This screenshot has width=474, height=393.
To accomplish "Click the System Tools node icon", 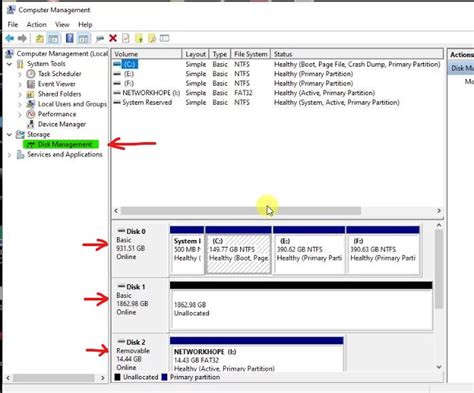I will click(20, 64).
